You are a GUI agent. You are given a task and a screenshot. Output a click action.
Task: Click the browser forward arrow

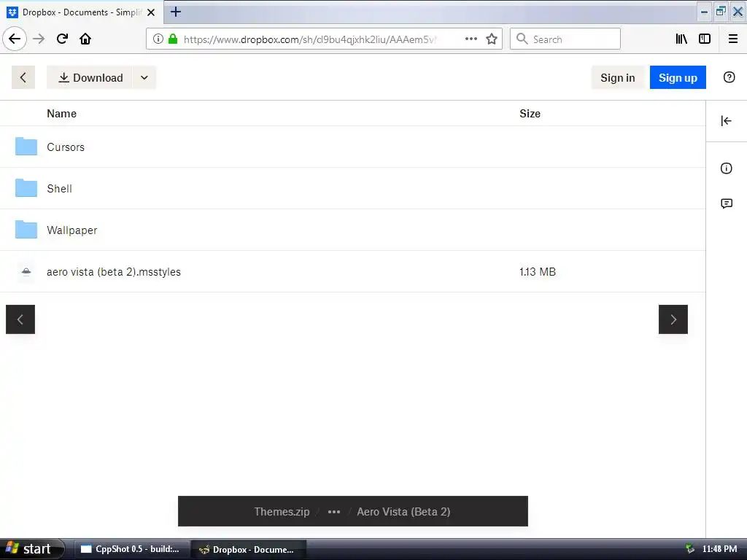(39, 39)
